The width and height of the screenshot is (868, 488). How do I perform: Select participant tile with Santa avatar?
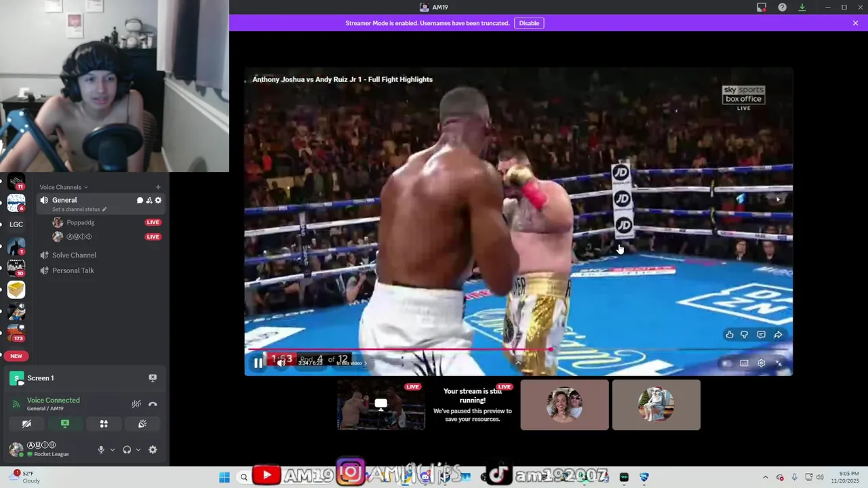[x=656, y=405]
